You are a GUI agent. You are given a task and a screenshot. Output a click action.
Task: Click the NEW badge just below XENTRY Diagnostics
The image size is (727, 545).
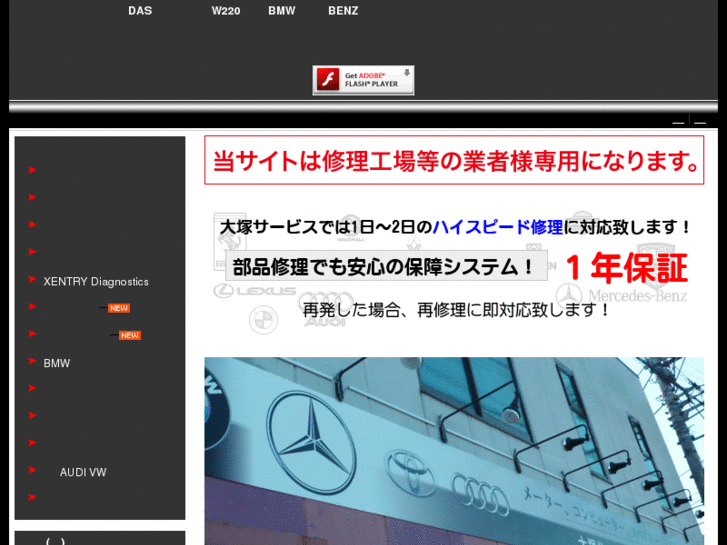point(119,308)
